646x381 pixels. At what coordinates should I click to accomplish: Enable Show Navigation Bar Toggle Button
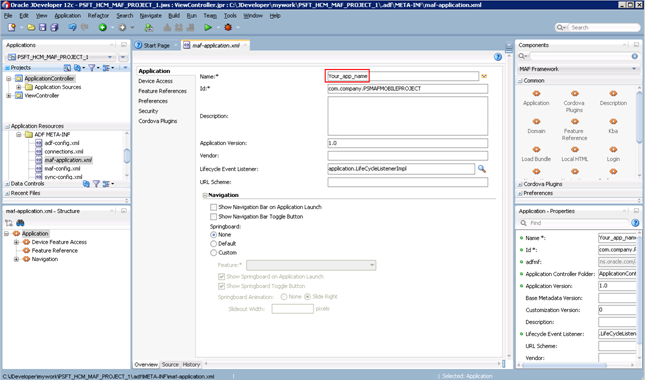213,217
